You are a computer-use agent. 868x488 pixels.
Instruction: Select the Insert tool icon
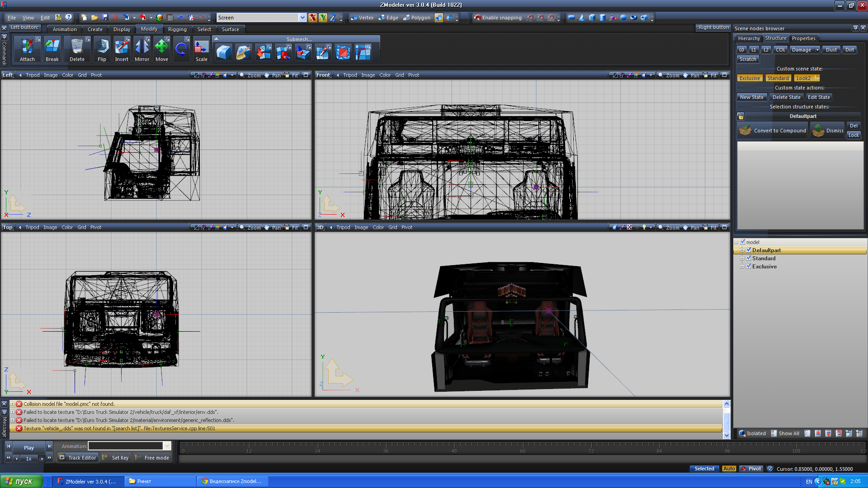[x=122, y=47]
